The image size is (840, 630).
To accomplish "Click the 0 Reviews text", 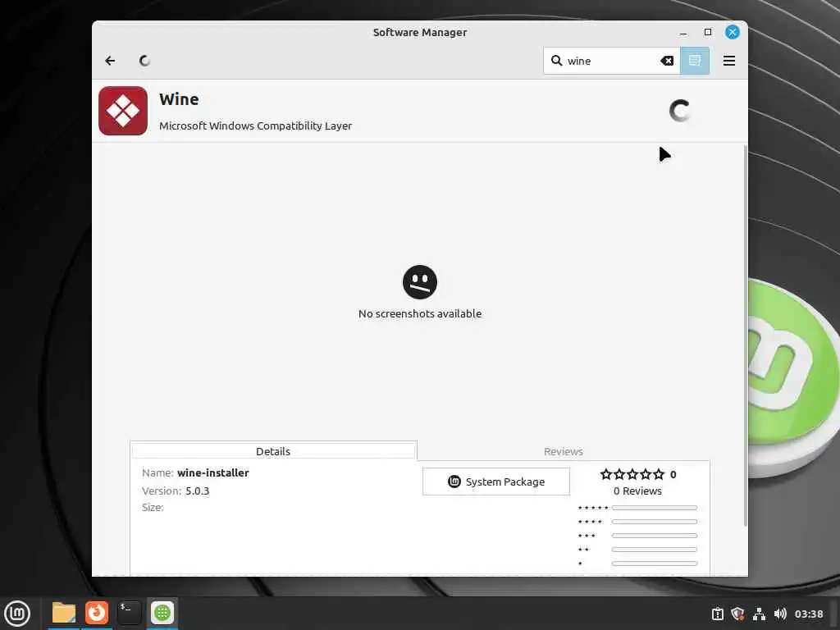I will tap(637, 491).
